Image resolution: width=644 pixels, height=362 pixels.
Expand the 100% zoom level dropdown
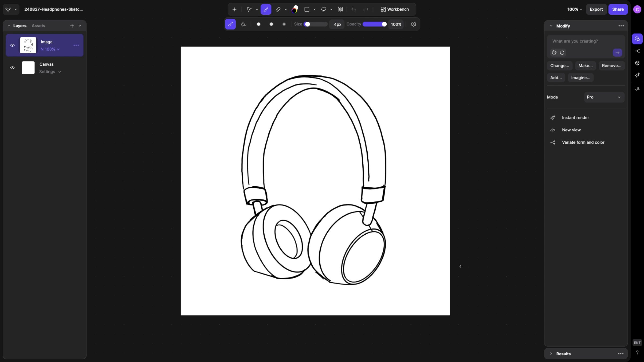click(575, 9)
